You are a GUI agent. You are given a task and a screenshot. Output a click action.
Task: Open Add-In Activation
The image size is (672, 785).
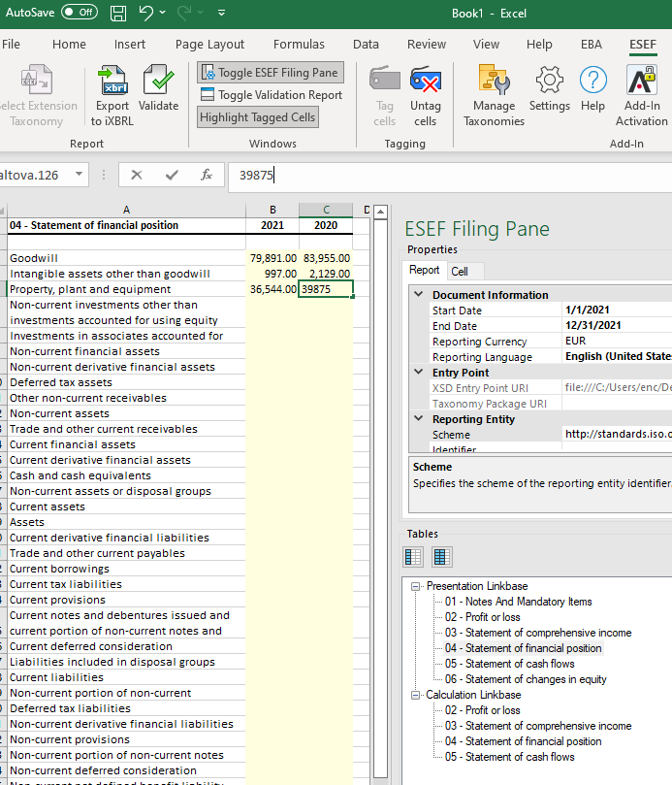[x=641, y=82]
